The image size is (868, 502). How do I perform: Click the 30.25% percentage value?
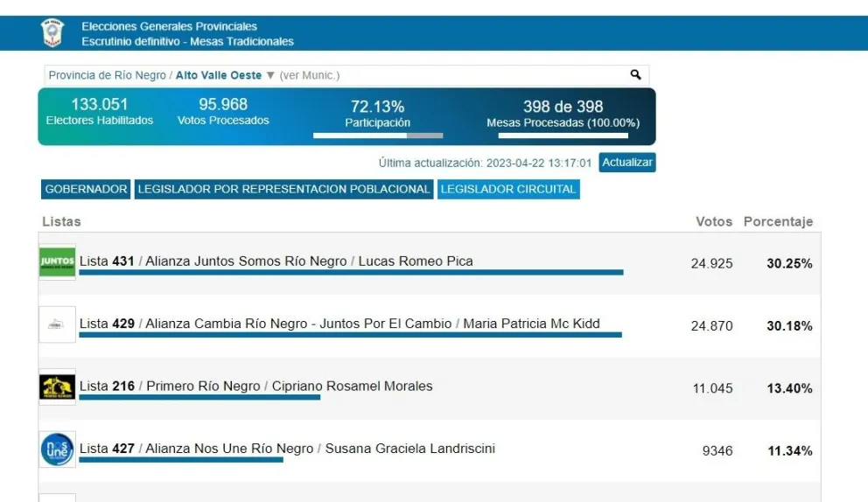pos(789,263)
